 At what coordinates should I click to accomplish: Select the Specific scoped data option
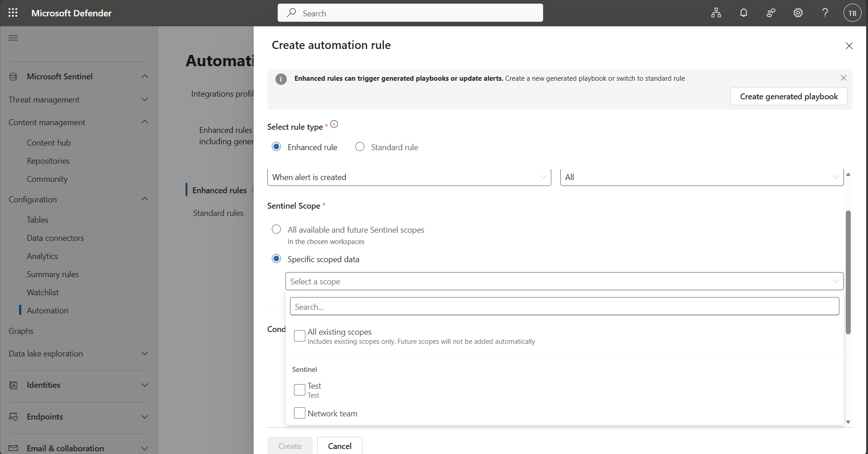click(x=276, y=259)
